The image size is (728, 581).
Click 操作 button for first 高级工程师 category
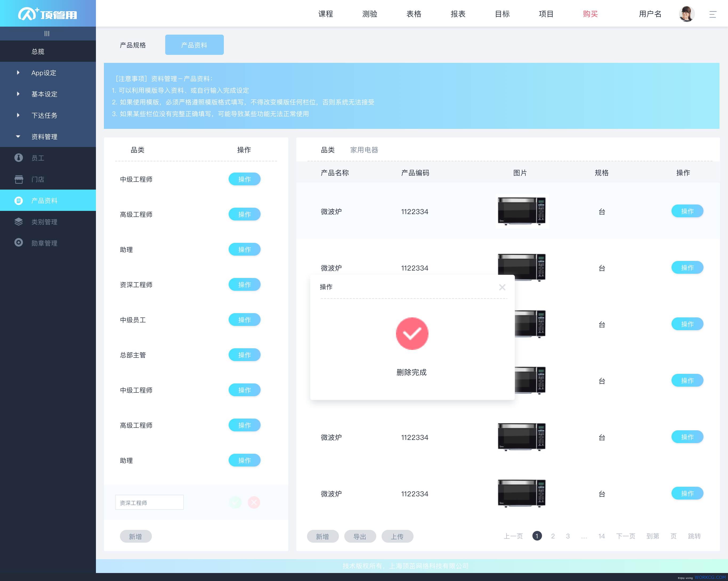(244, 214)
